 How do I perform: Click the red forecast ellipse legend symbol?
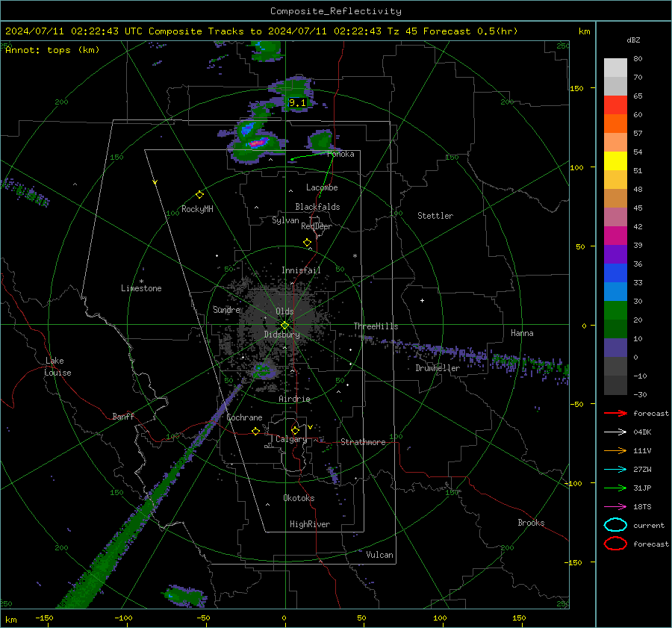(616, 544)
